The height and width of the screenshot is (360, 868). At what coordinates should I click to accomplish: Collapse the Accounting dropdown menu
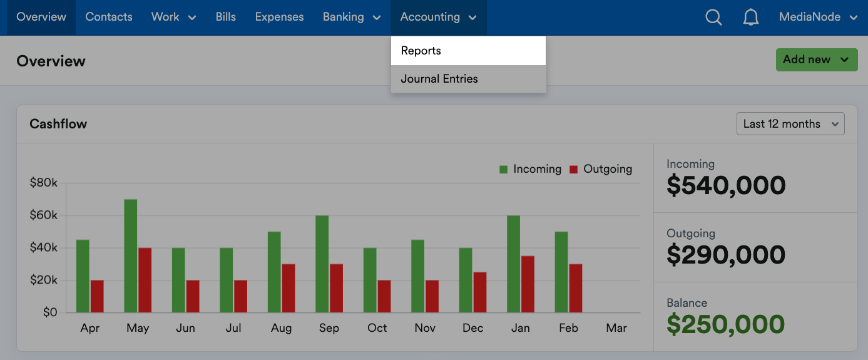438,18
